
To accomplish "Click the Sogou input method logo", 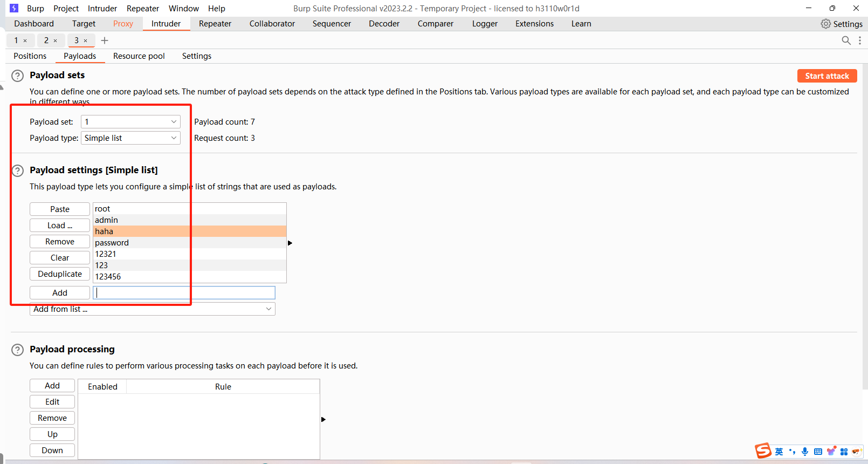I will pos(763,451).
